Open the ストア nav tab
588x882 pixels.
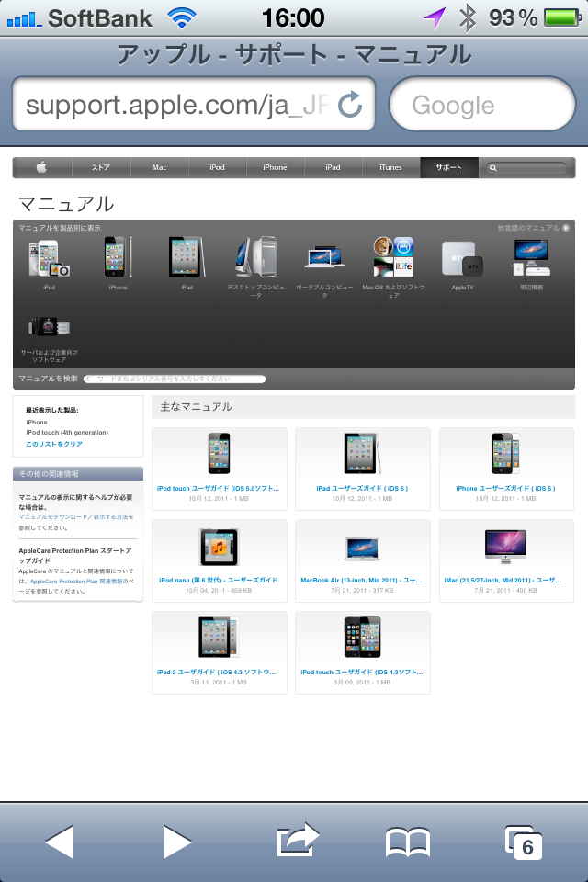click(101, 167)
